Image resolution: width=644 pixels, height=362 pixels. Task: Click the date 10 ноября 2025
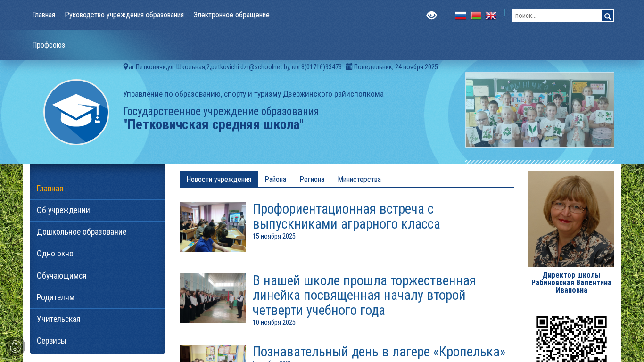[x=274, y=322]
